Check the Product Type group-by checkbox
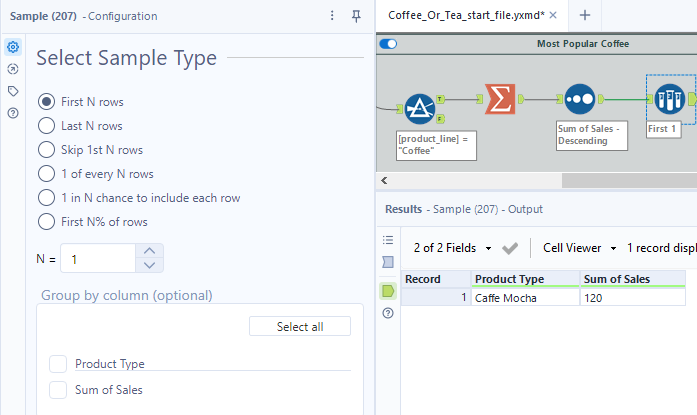 pos(58,364)
